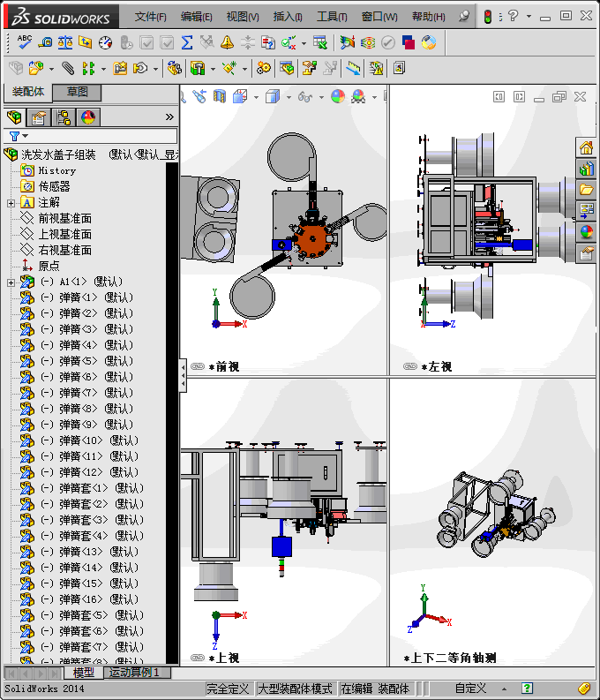Start New Motion Study gears icon
The image size is (600, 700).
(264, 68)
